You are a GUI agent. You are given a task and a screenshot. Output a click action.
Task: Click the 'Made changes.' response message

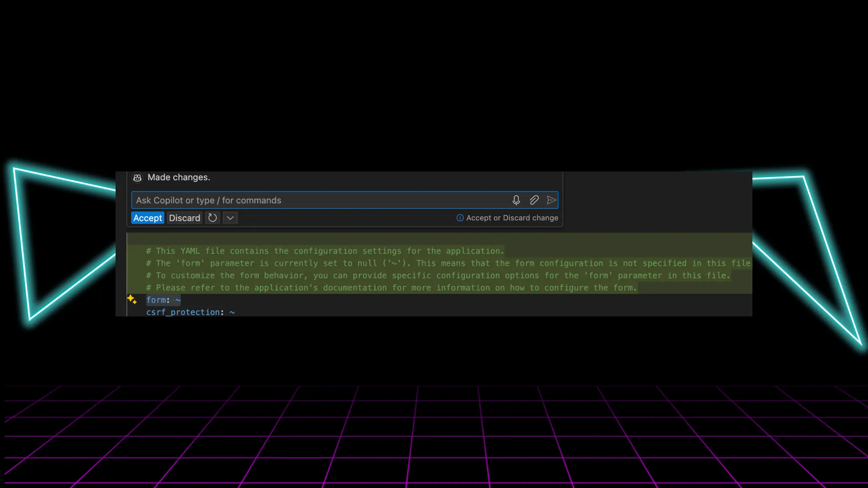point(178,177)
